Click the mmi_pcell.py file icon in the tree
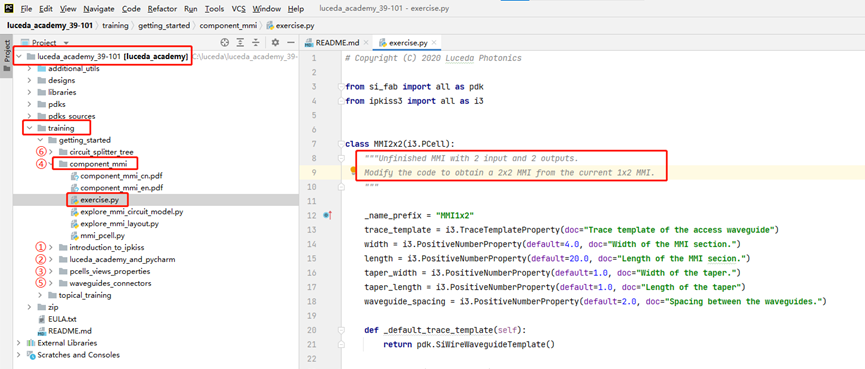865x369 pixels. 75,236
